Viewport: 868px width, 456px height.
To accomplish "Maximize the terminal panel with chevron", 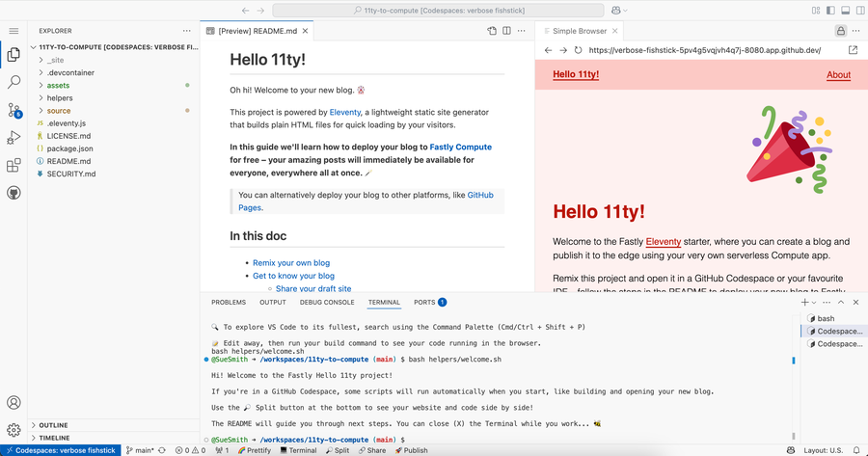I will click(841, 302).
